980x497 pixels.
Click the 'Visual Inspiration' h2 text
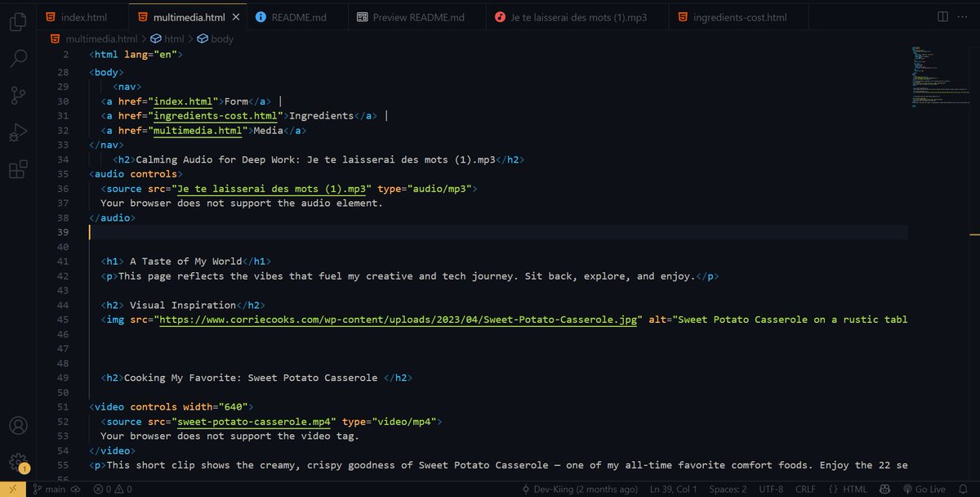183,305
